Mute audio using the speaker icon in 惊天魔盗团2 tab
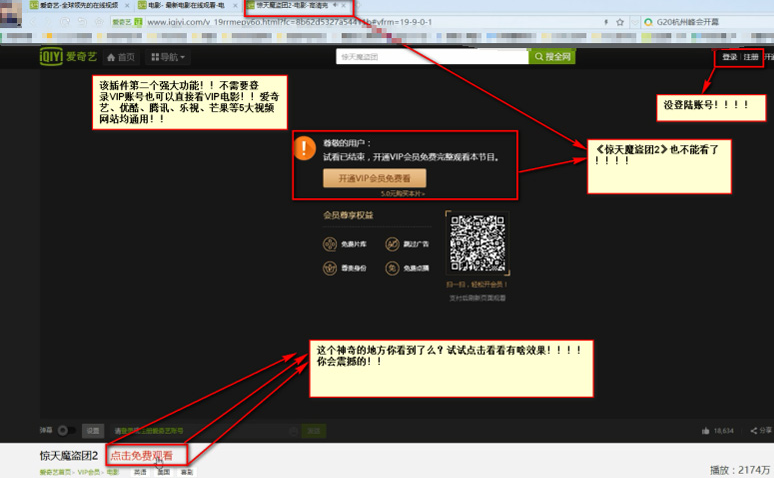 [x=335, y=5]
